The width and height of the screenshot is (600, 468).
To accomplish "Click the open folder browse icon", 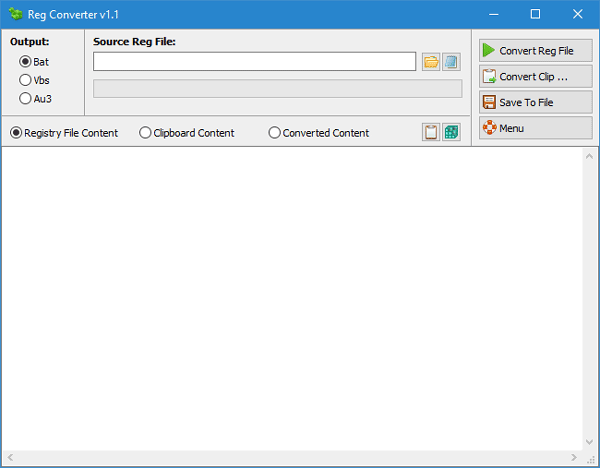I will [431, 62].
